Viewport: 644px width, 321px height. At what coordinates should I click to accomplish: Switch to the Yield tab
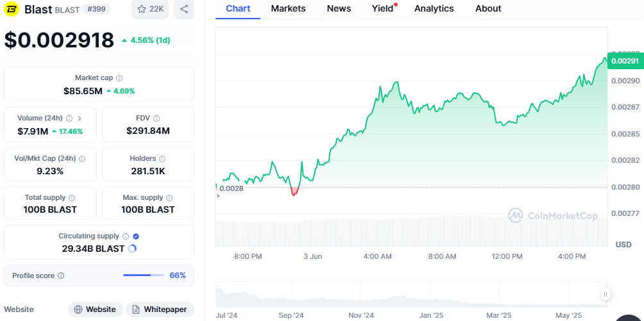(x=383, y=8)
